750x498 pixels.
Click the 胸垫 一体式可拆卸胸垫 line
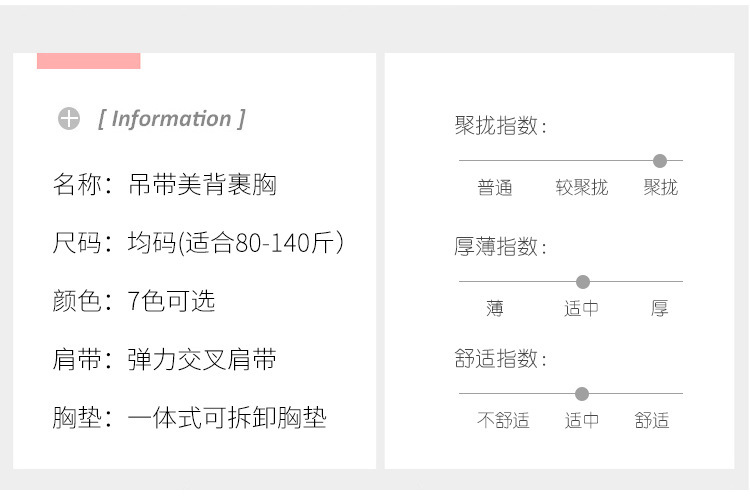click(189, 417)
